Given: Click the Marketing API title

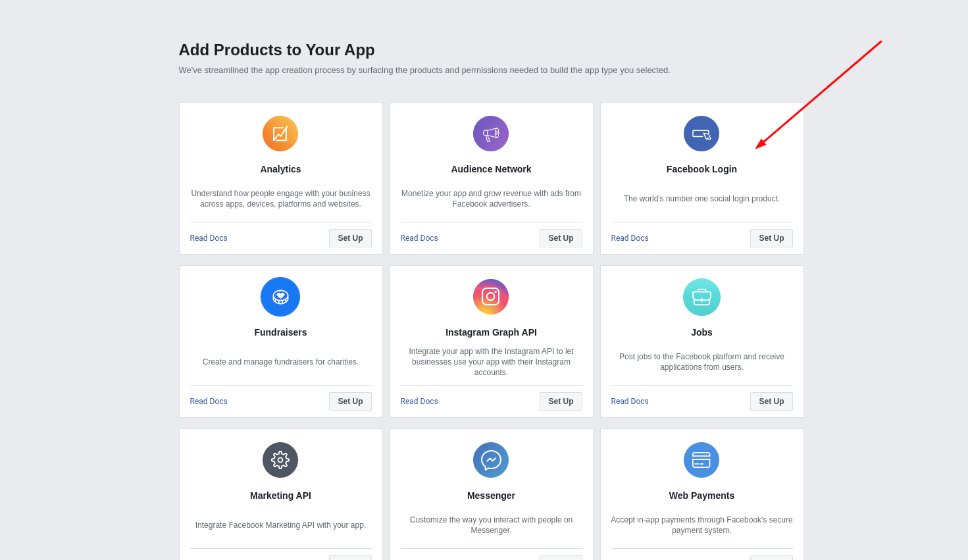Looking at the screenshot, I should (280, 496).
